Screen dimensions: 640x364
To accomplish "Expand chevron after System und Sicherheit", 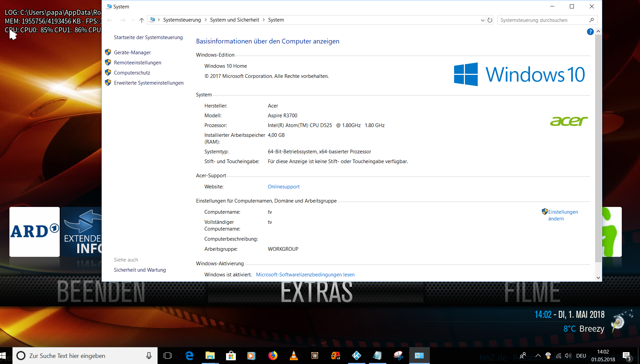I will point(264,20).
